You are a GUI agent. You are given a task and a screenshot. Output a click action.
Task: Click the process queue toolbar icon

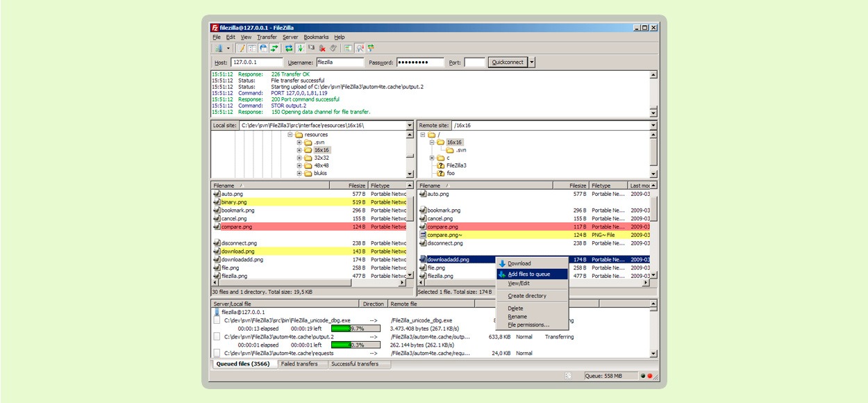[301, 49]
